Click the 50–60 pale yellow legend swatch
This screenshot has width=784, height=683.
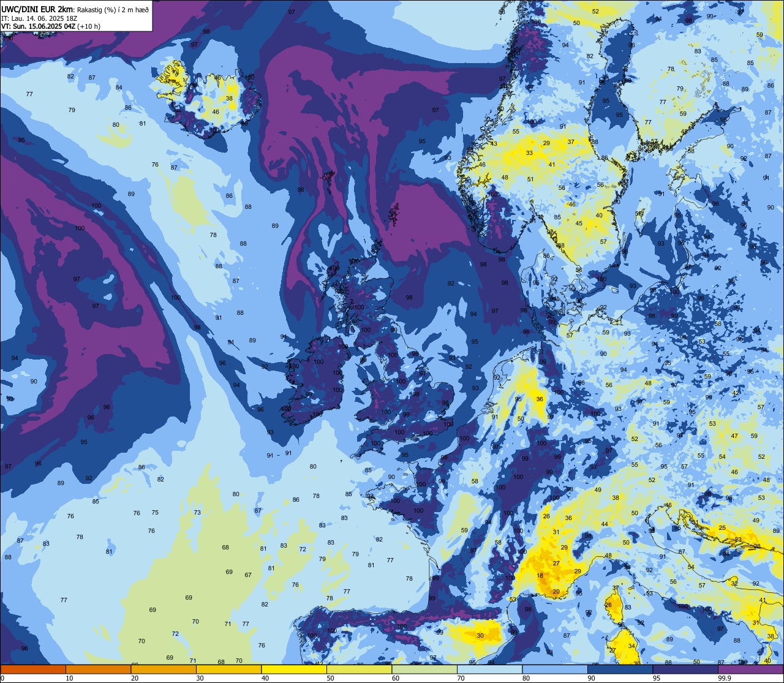[x=359, y=669]
